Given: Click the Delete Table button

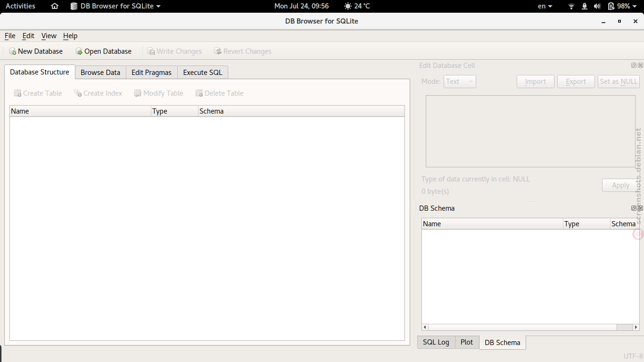Looking at the screenshot, I should tap(220, 93).
